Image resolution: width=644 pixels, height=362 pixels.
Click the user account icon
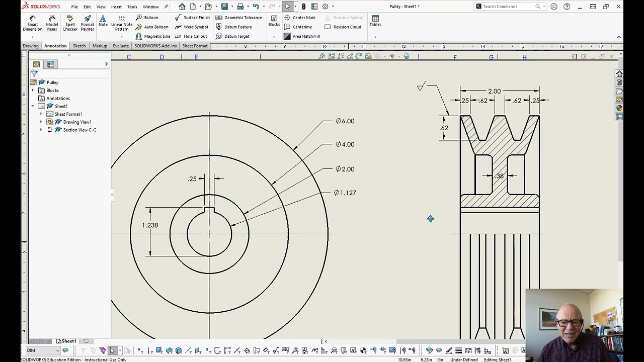554,7
